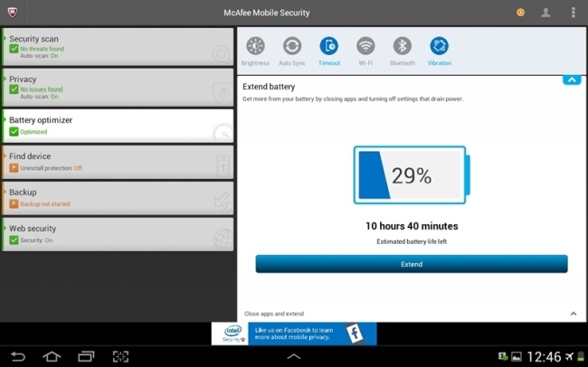588x367 pixels.
Task: Tap the Auto-scan: On text under Security scan
Action: pyautogui.click(x=39, y=55)
